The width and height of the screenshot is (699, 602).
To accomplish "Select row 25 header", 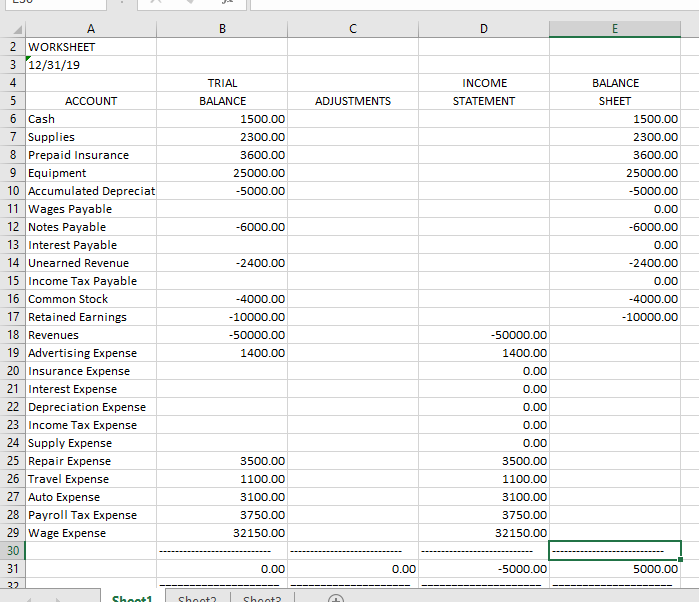I will [13, 461].
